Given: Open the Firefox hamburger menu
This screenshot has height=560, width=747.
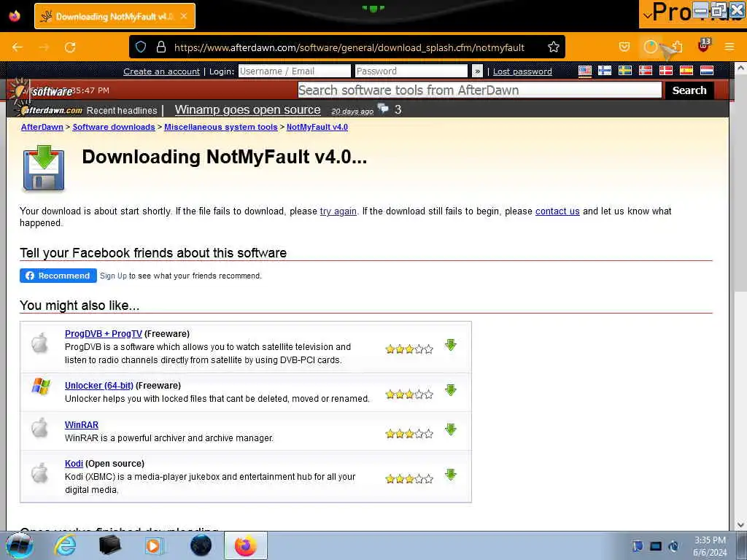Looking at the screenshot, I should coord(729,47).
